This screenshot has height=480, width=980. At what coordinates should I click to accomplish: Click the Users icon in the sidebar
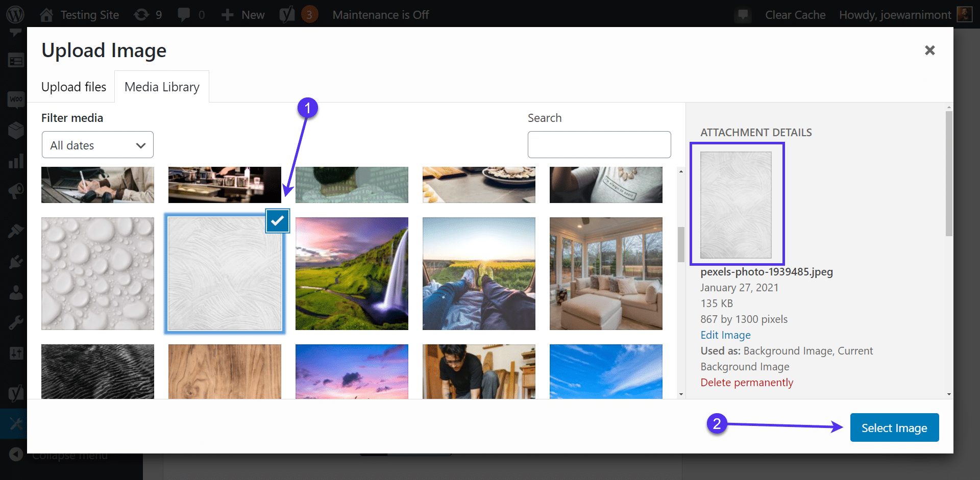[x=15, y=292]
